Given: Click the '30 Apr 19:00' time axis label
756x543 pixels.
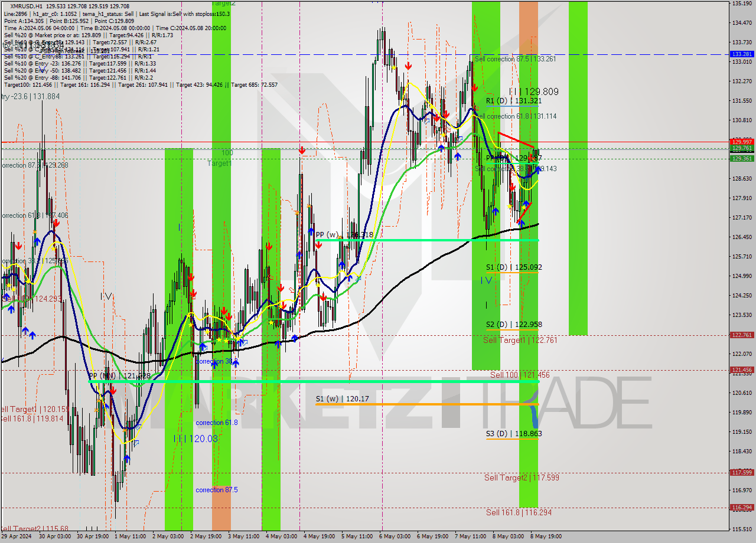Looking at the screenshot, I should coord(92,537).
